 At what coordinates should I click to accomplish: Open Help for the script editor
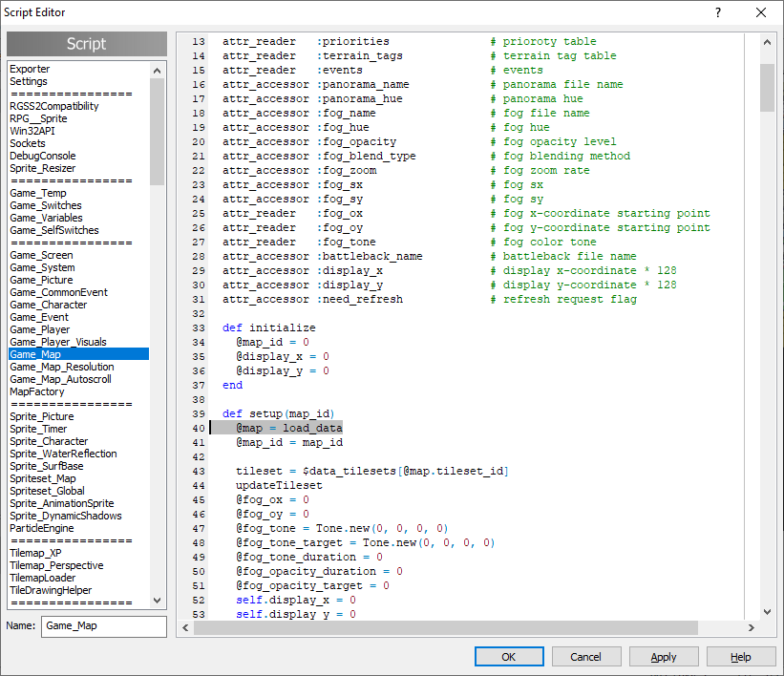point(741,657)
